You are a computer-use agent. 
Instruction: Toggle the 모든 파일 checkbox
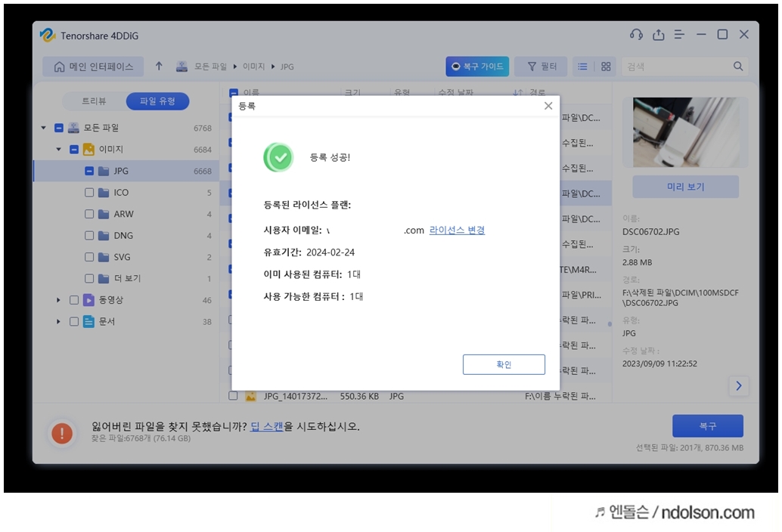(59, 128)
